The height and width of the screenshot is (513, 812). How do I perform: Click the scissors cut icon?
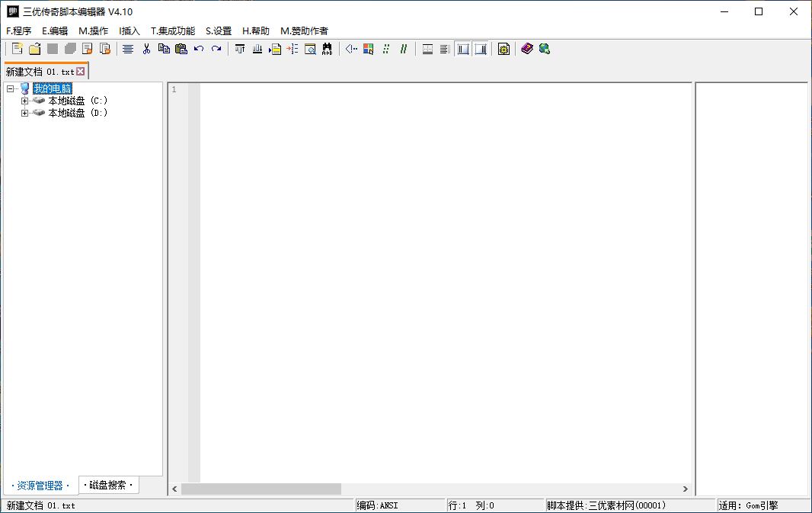pyautogui.click(x=146, y=49)
